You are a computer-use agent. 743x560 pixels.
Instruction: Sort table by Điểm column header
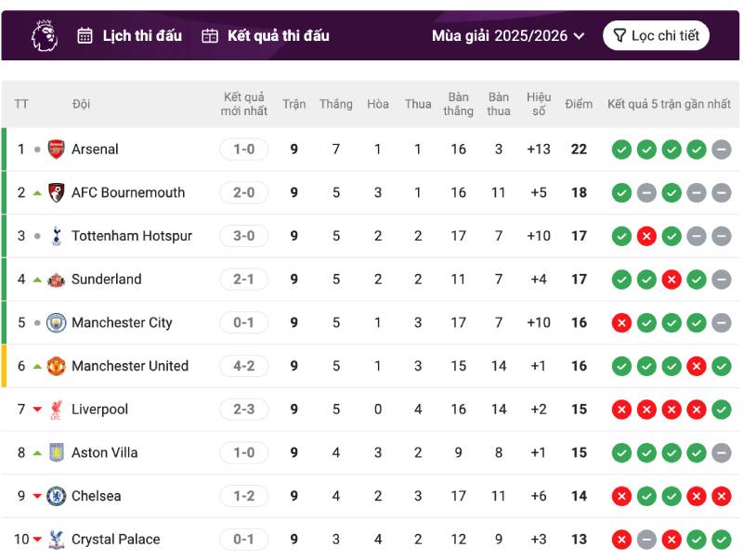click(x=578, y=104)
